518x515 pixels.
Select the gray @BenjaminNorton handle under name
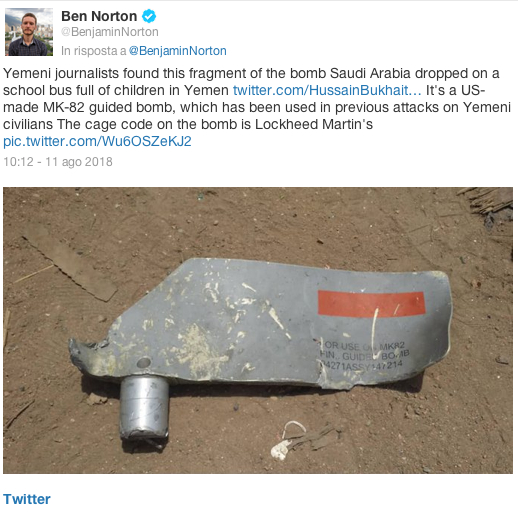point(110,32)
